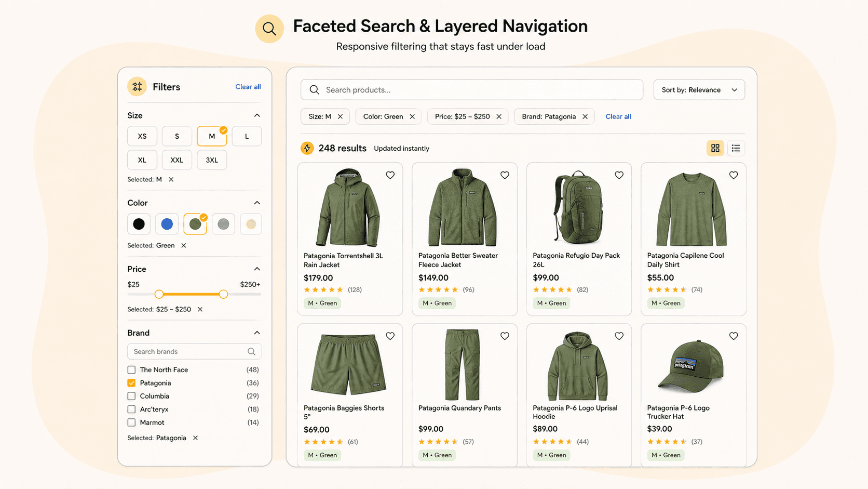Select size XL
The height and width of the screenshot is (489, 868).
coord(142,160)
